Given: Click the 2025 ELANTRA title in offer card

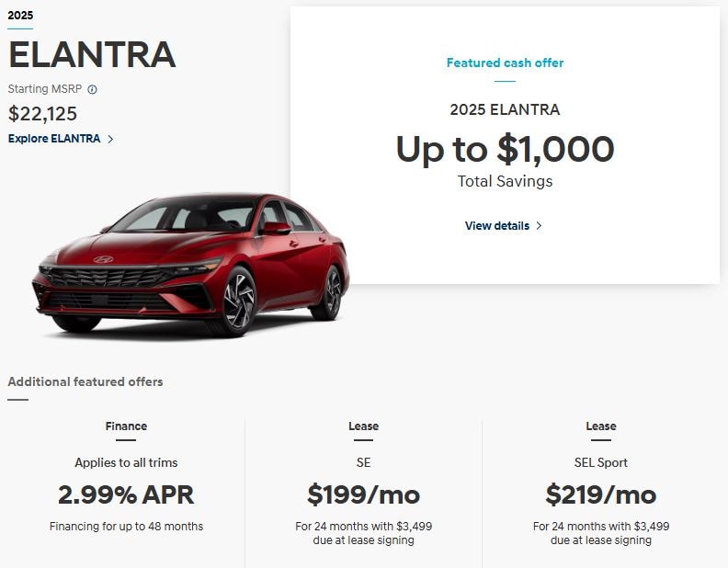Looking at the screenshot, I should coord(505,109).
